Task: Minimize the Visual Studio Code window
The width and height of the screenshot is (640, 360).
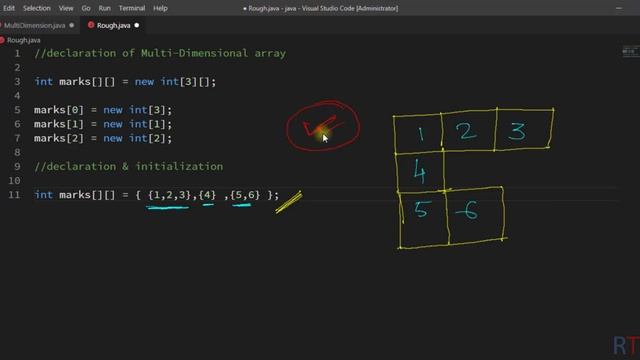Action: pyautogui.click(x=619, y=8)
